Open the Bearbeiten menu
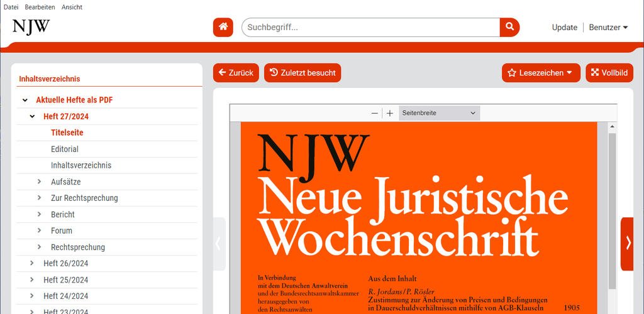 click(x=40, y=7)
